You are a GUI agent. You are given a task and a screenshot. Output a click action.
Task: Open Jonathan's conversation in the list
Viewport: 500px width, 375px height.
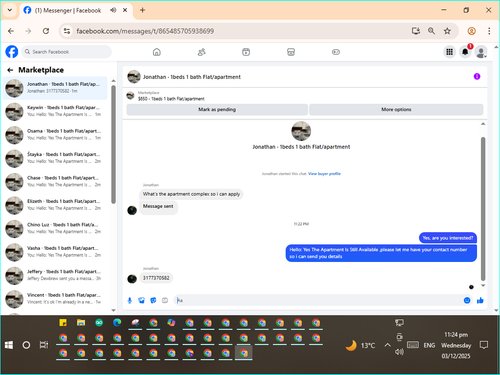coord(55,88)
